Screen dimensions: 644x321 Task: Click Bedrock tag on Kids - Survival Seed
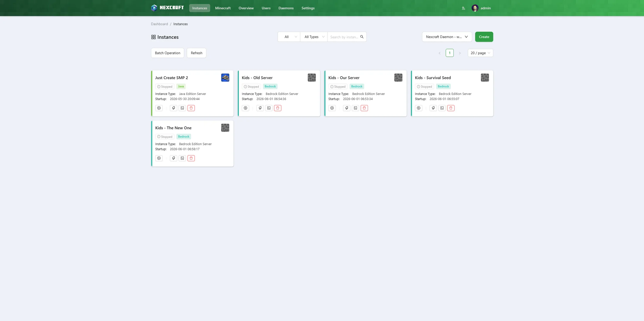(x=443, y=86)
